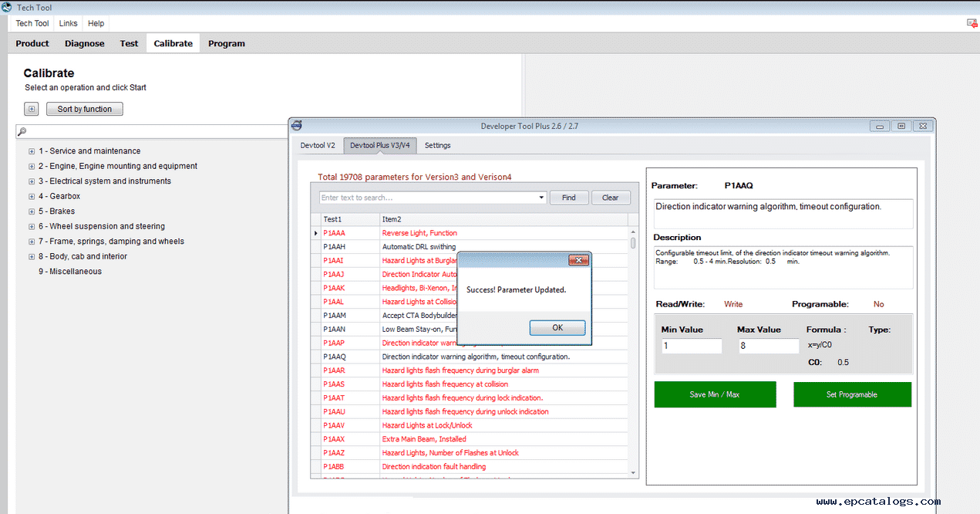Click the green Set Programable button

coord(852,394)
